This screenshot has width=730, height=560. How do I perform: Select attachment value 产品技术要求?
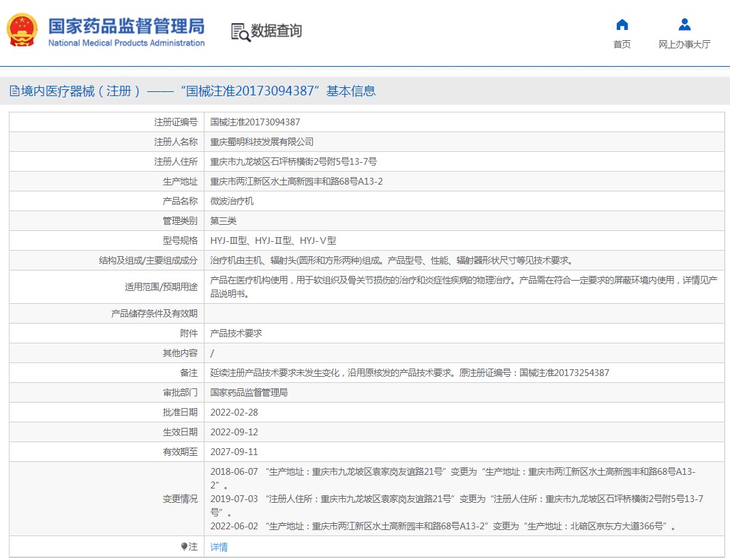point(236,333)
